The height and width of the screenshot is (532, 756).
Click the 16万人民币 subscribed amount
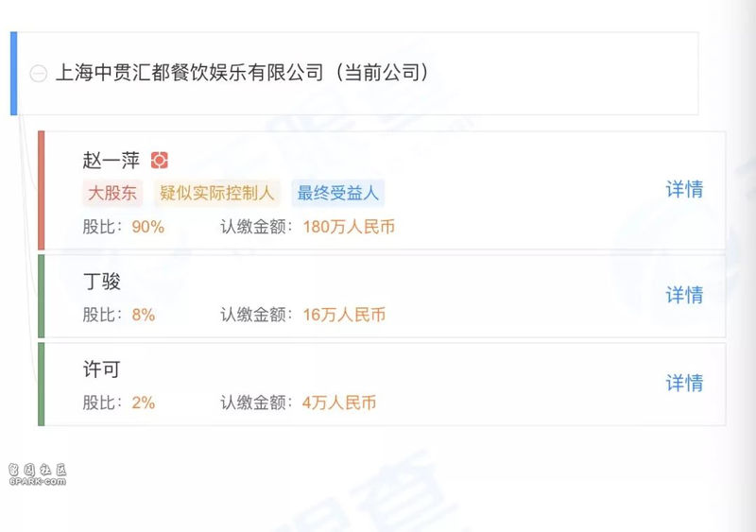pos(344,315)
